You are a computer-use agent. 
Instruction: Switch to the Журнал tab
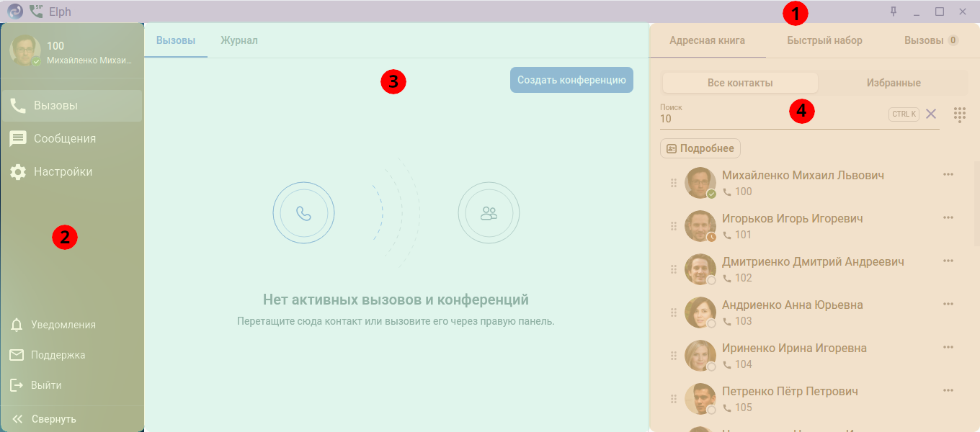point(239,40)
